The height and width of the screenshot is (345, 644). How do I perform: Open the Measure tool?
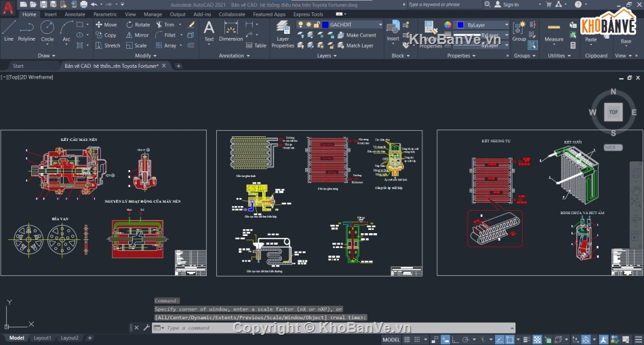tap(554, 31)
